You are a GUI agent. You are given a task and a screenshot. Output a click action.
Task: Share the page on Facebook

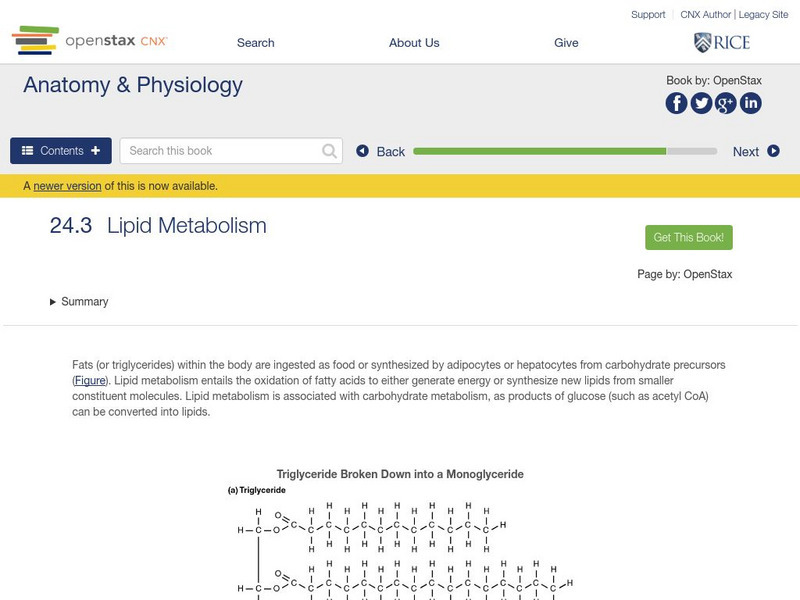[x=678, y=101]
